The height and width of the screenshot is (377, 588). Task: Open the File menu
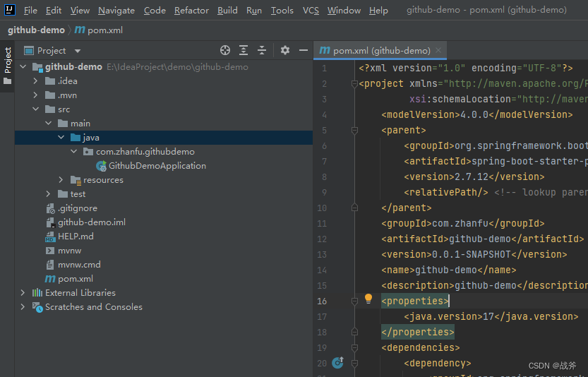pos(30,11)
